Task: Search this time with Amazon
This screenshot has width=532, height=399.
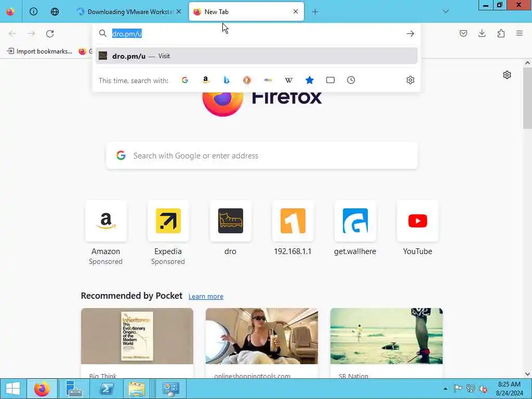Action: (x=206, y=80)
